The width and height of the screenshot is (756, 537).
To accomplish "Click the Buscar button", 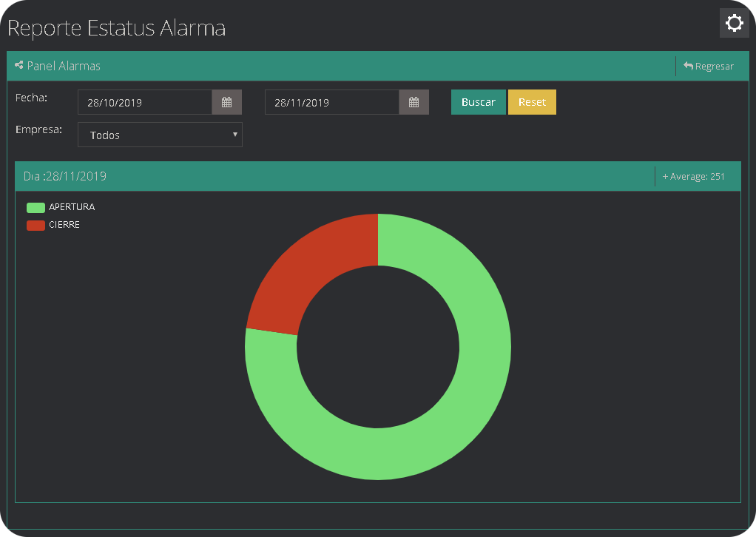I will tap(478, 101).
